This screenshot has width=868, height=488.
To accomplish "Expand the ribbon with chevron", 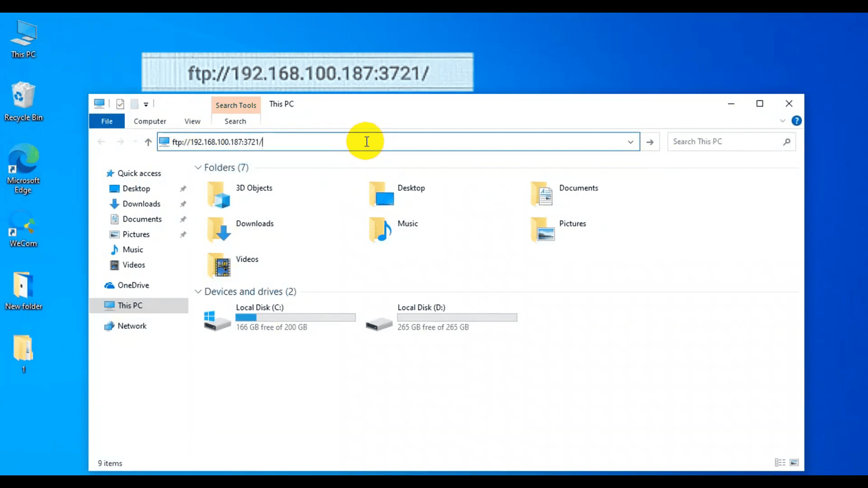I will 783,121.
